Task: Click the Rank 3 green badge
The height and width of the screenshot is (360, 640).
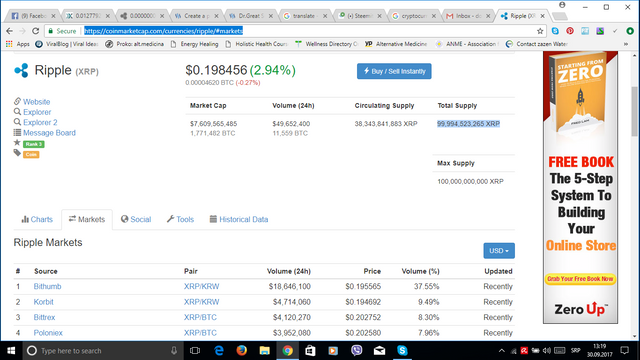Action: click(x=33, y=144)
